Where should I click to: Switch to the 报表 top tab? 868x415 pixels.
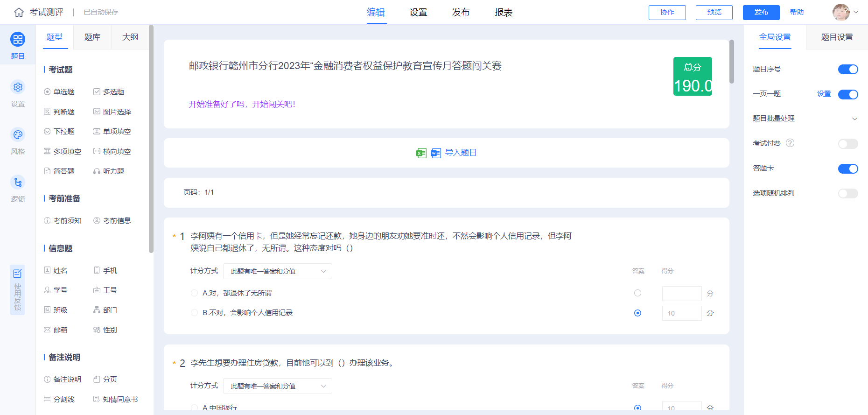504,12
